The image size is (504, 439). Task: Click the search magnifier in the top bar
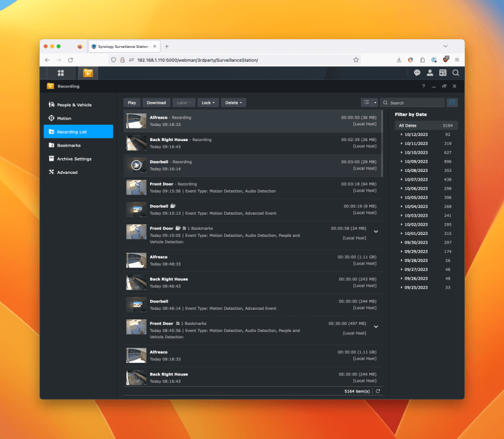[x=455, y=73]
